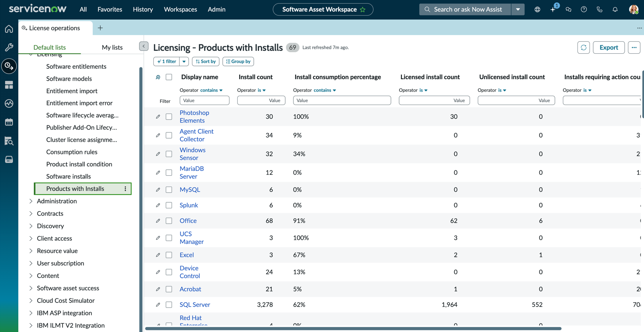The image size is (644, 332).
Task: Expand the Administration tree section
Action: (x=31, y=201)
